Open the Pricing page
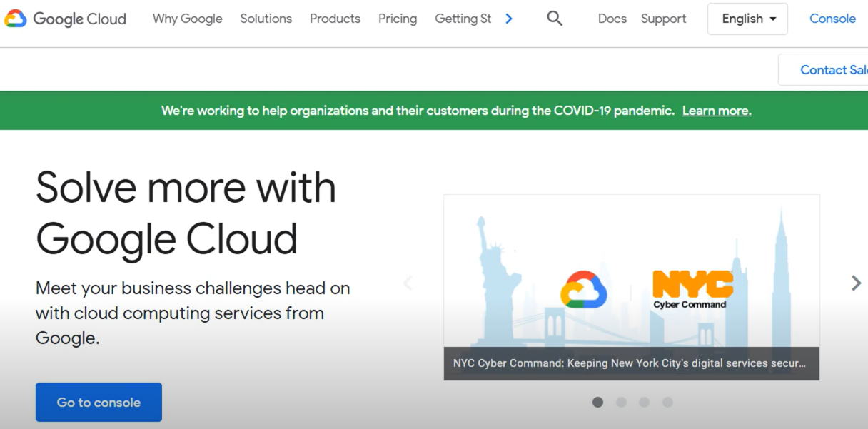Viewport: 868px width, 429px height. 398,19
